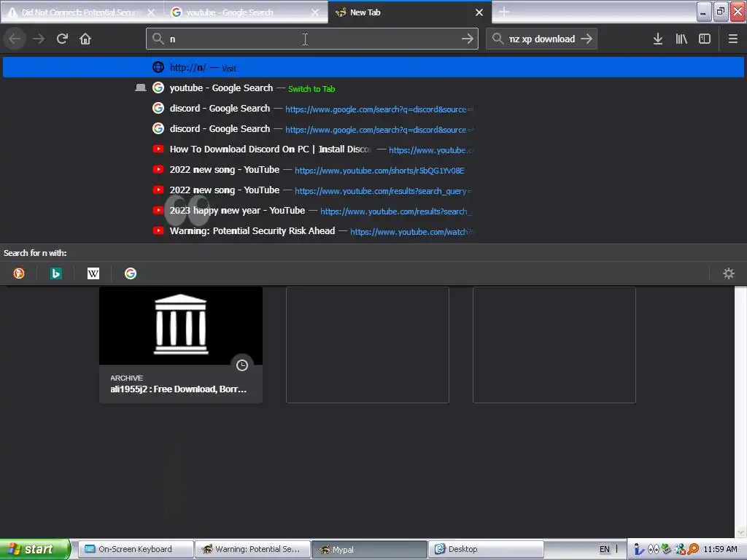Click the Back navigation arrow

(15, 39)
